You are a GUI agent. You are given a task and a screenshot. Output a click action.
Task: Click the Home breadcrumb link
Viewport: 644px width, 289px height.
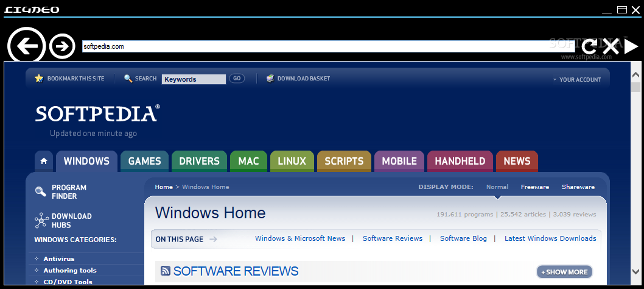tap(164, 187)
